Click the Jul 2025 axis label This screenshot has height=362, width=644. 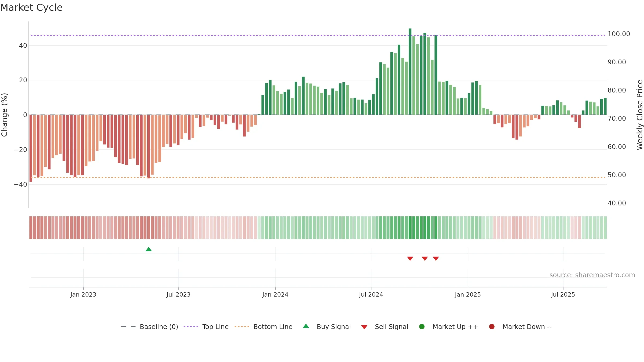coord(563,294)
